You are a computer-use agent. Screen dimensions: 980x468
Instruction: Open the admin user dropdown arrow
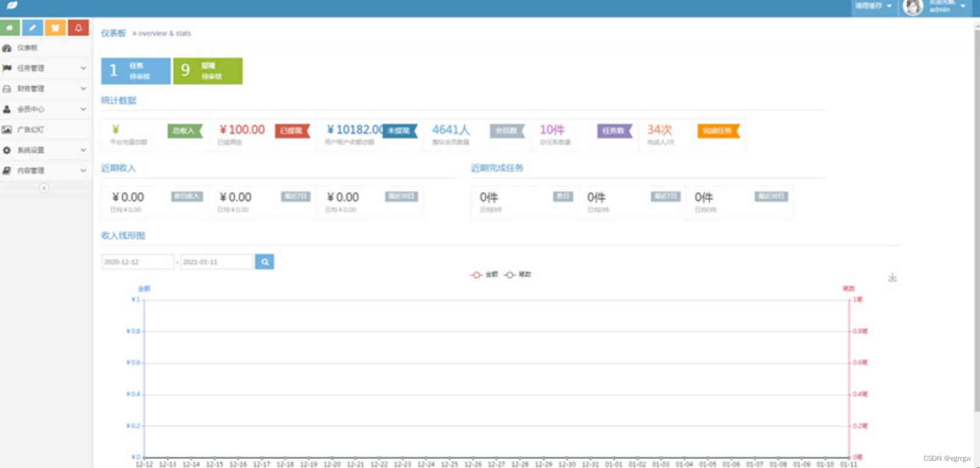coord(963,6)
